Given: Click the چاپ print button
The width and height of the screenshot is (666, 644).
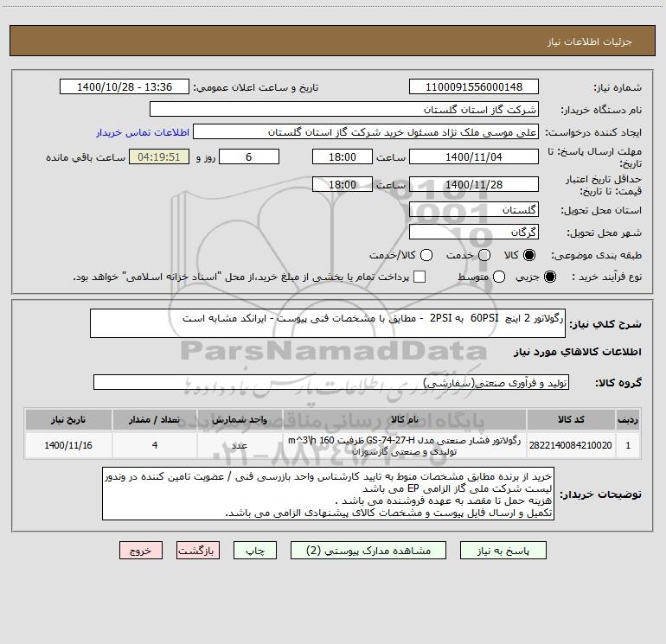Looking at the screenshot, I should coord(255,551).
